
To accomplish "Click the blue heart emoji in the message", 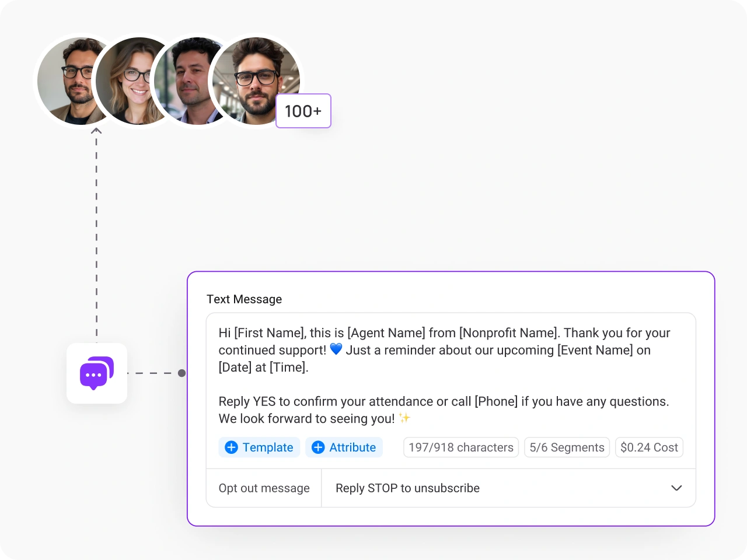I will coord(336,349).
